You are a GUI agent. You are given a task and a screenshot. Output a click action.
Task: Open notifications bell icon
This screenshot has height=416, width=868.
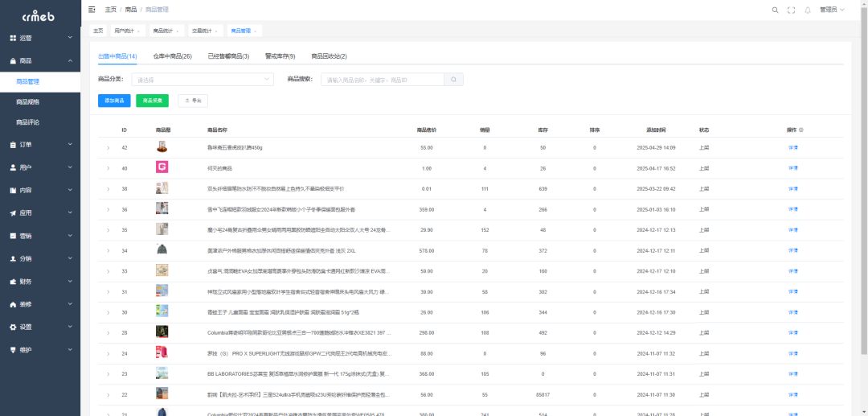point(808,10)
